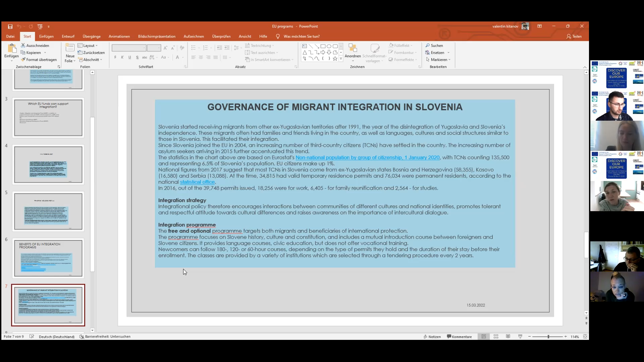Switch to slide sorter view icon
644x362 pixels.
[x=496, y=337]
